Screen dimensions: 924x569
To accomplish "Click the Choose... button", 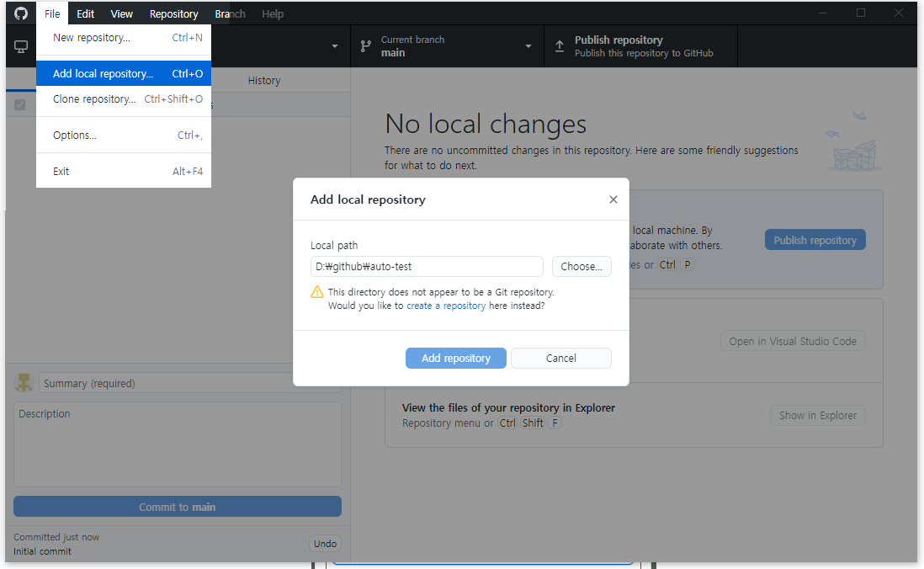I will (581, 267).
